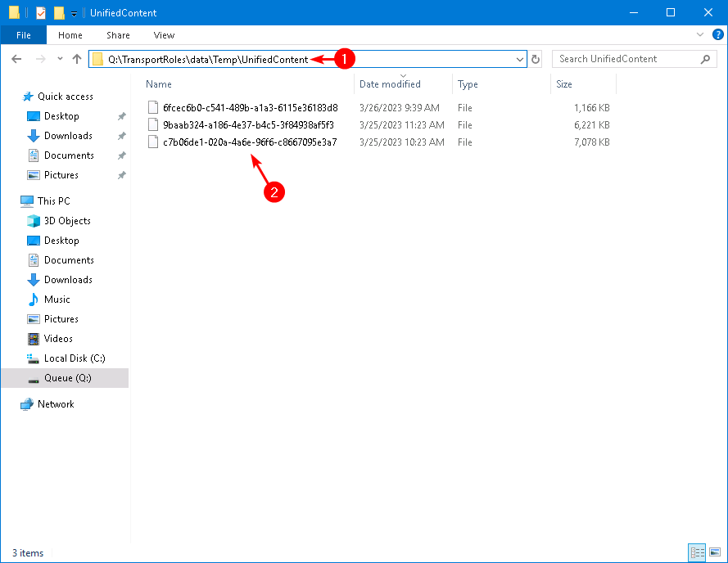Sort files by Date modified column
728x563 pixels.
click(x=390, y=84)
